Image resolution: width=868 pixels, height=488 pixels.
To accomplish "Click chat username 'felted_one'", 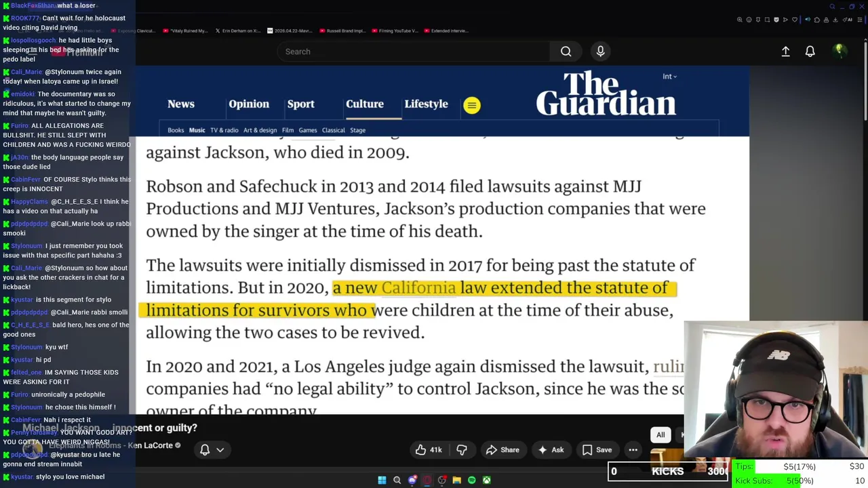I will pos(26,373).
